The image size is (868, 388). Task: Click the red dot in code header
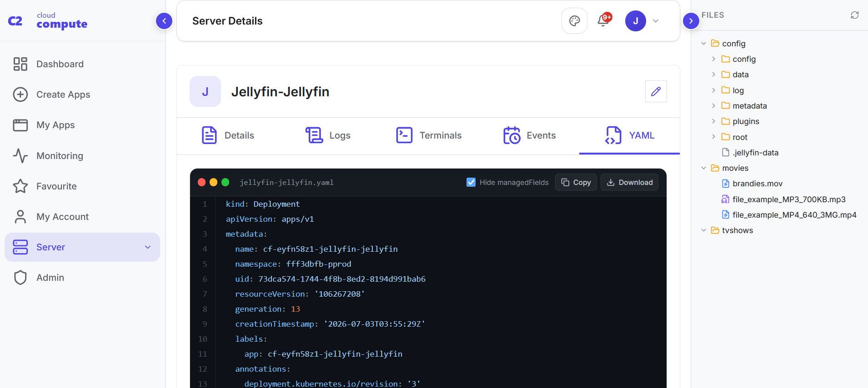[x=202, y=182]
